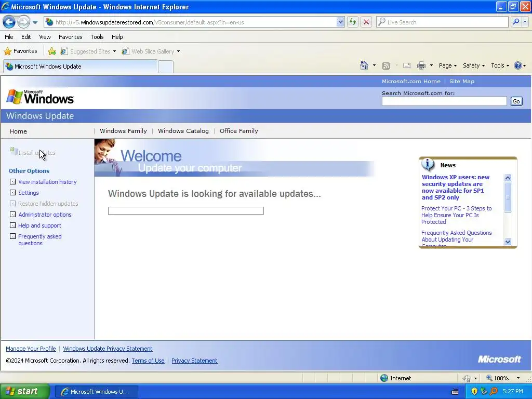
Task: Open the Windows Catalog link
Action: click(x=183, y=131)
